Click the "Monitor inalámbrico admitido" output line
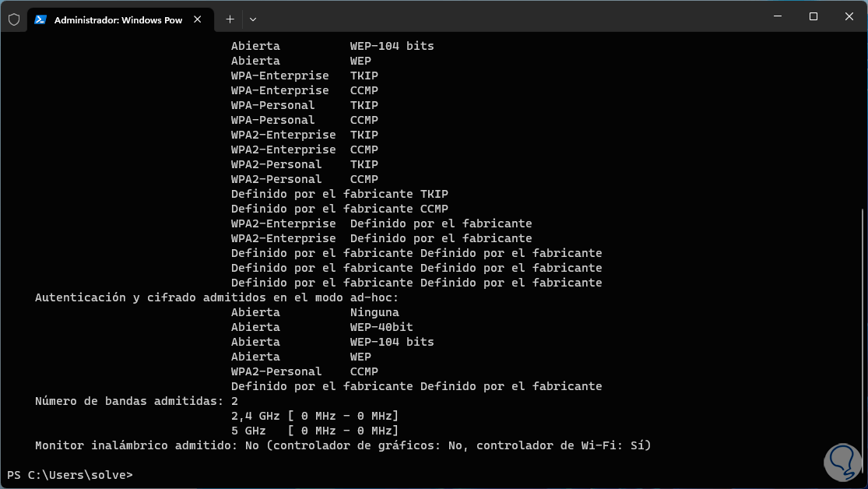868x489 pixels. click(343, 445)
